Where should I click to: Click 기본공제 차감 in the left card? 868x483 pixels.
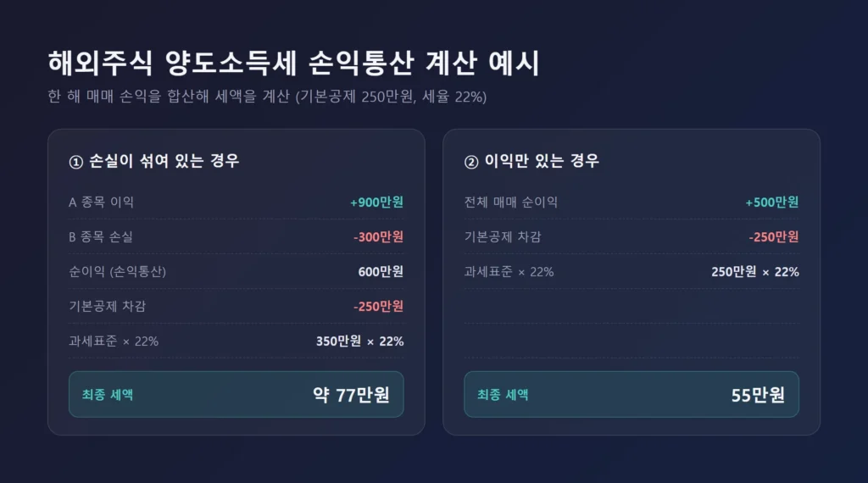coord(108,306)
